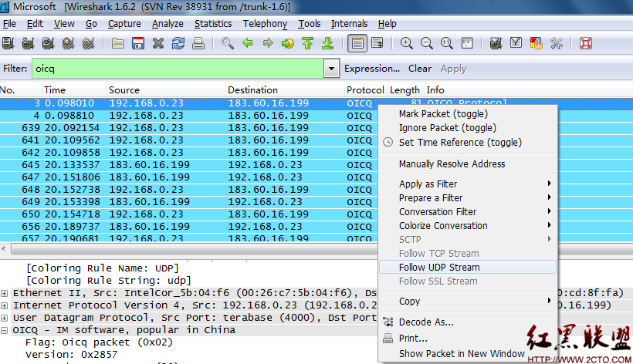
Task: Open the Copy submenu
Action: point(469,301)
